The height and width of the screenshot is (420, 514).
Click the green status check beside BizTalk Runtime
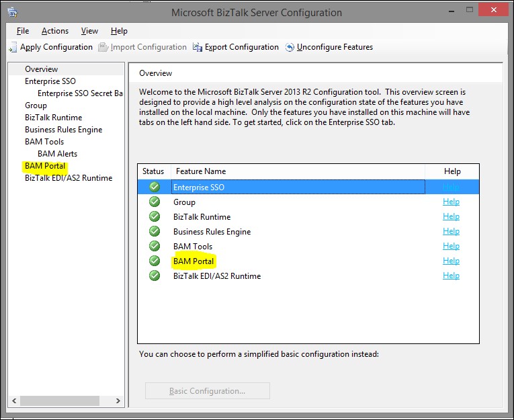(x=155, y=216)
